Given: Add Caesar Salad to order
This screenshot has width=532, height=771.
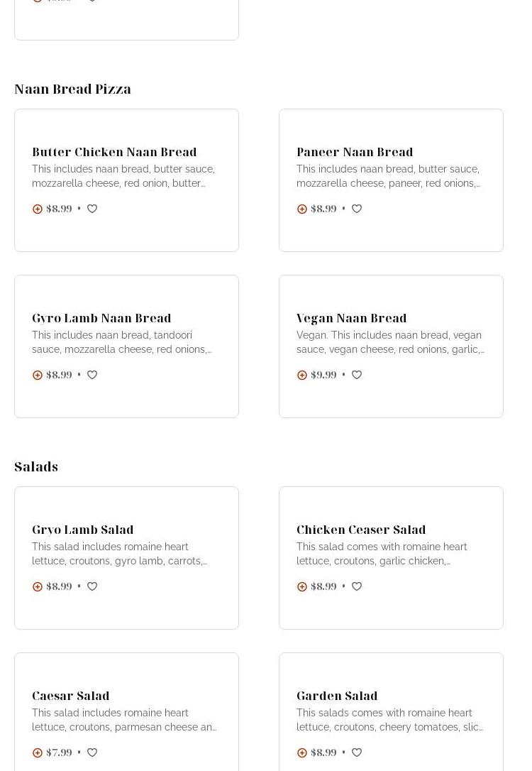Looking at the screenshot, I should click(38, 753).
